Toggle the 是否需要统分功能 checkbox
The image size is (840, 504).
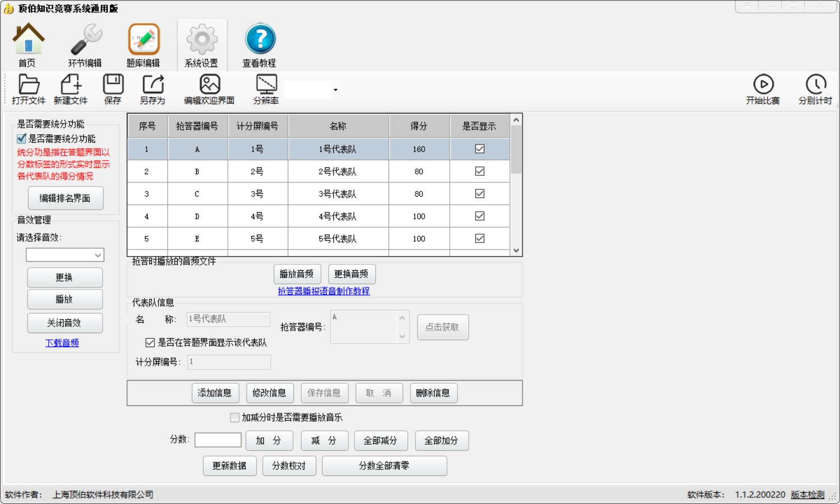click(22, 138)
